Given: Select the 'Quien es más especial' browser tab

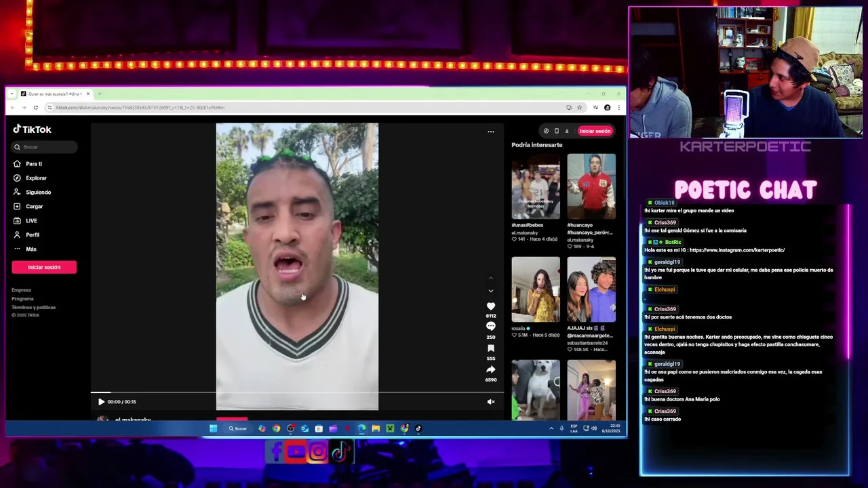Looking at the screenshot, I should (x=56, y=94).
